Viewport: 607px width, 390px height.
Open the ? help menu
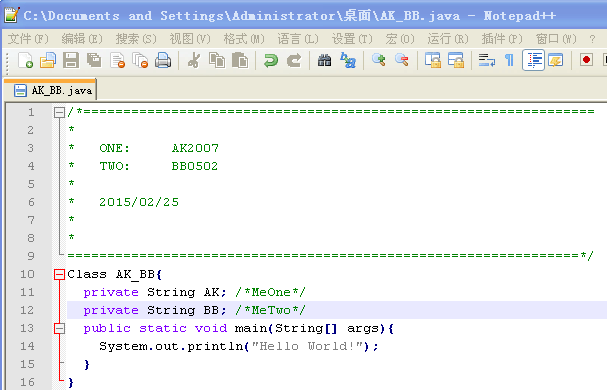click(592, 39)
